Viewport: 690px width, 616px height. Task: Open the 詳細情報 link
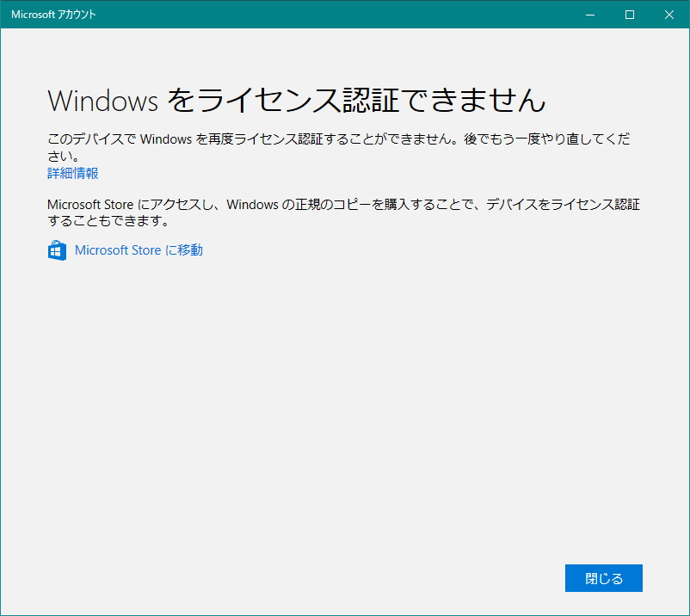click(x=72, y=174)
